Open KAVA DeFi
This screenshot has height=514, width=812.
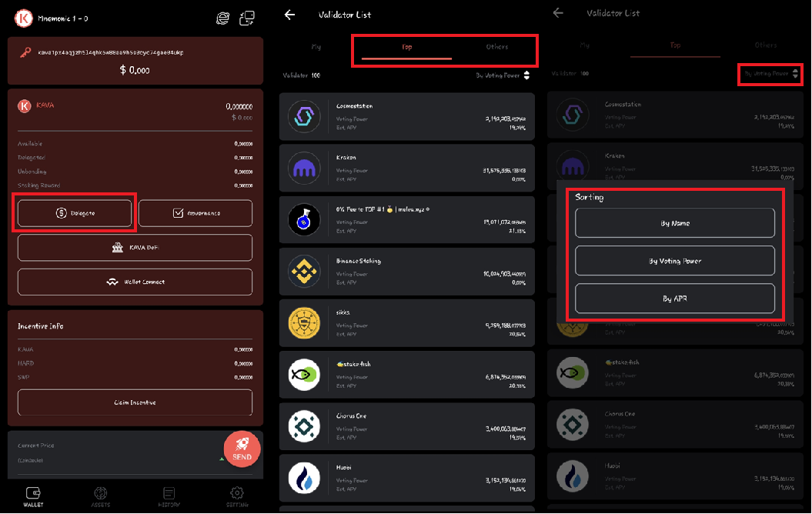point(135,248)
